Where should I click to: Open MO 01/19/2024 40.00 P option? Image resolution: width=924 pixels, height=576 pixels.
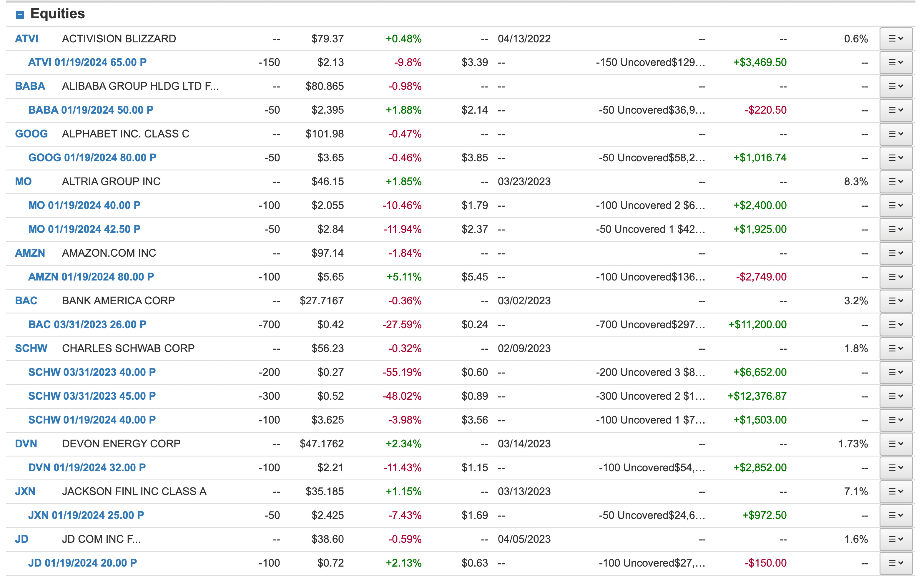point(84,206)
